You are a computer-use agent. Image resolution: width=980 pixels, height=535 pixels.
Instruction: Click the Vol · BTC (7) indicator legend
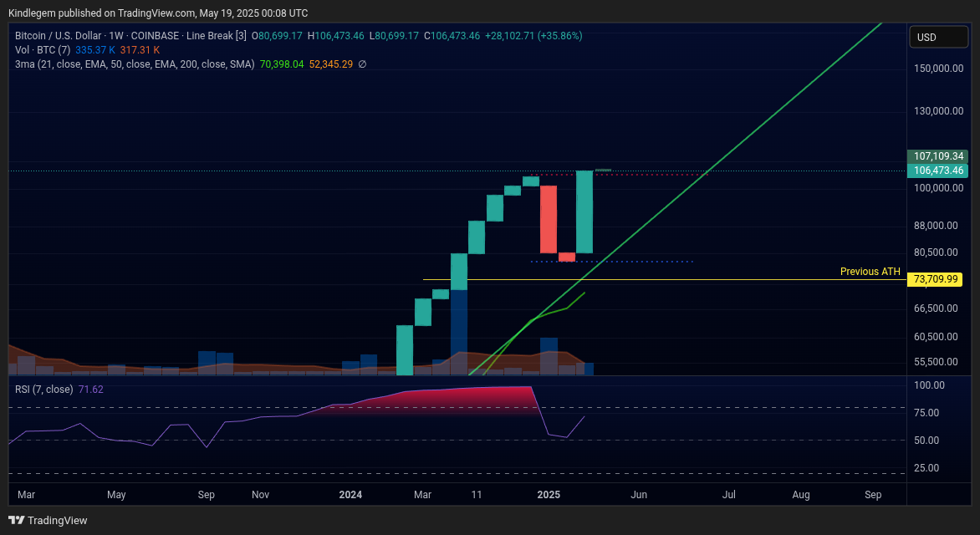click(43, 49)
